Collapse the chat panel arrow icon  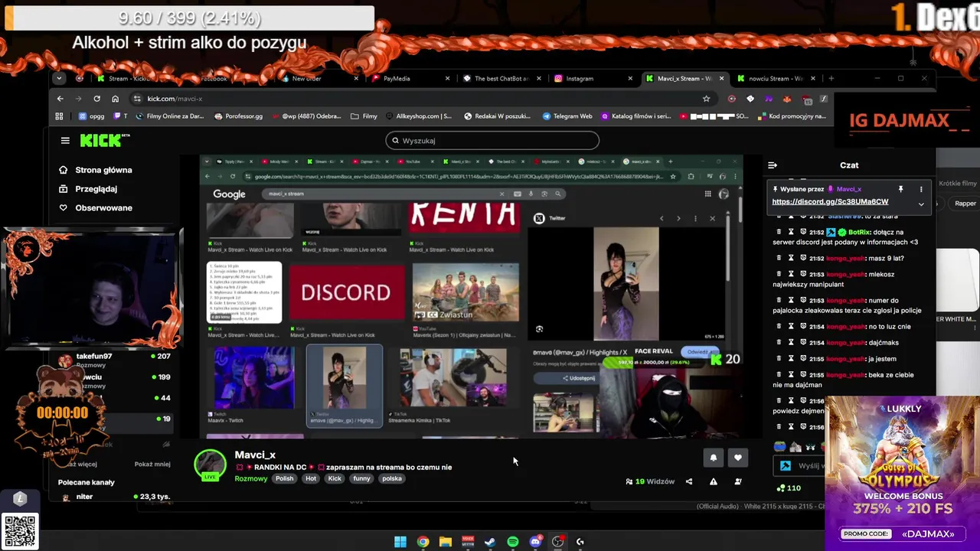click(773, 165)
